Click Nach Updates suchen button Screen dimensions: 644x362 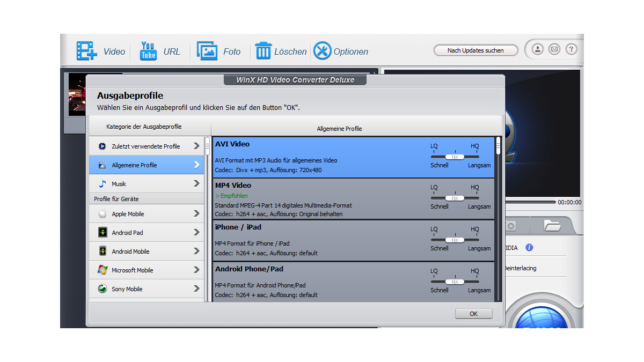[475, 50]
